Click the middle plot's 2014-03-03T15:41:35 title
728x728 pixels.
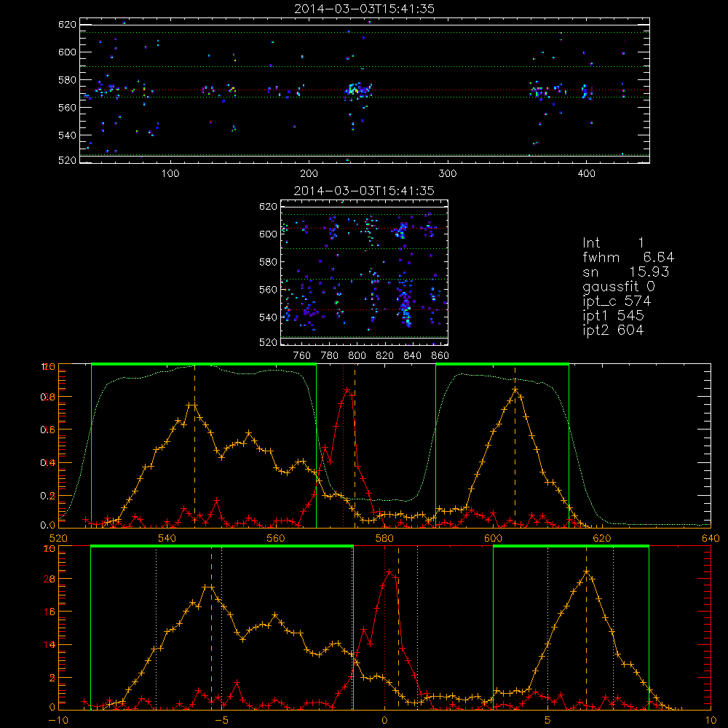pos(364,191)
